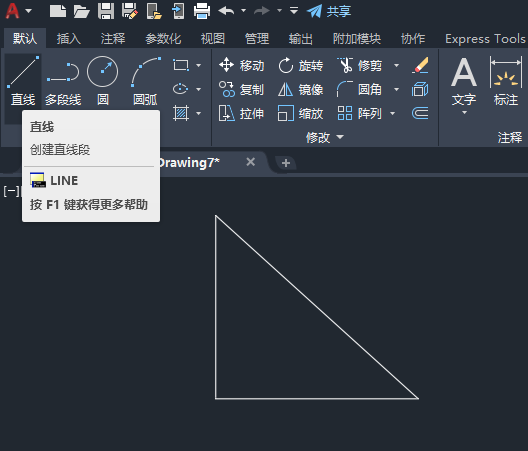The image size is (528, 451).
Task: Click the 修剪 trim tool
Action: pos(359,65)
